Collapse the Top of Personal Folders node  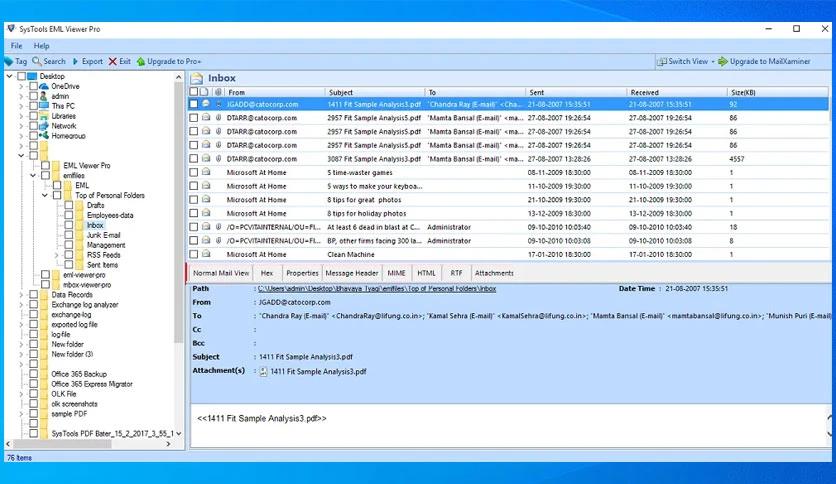tap(45, 196)
